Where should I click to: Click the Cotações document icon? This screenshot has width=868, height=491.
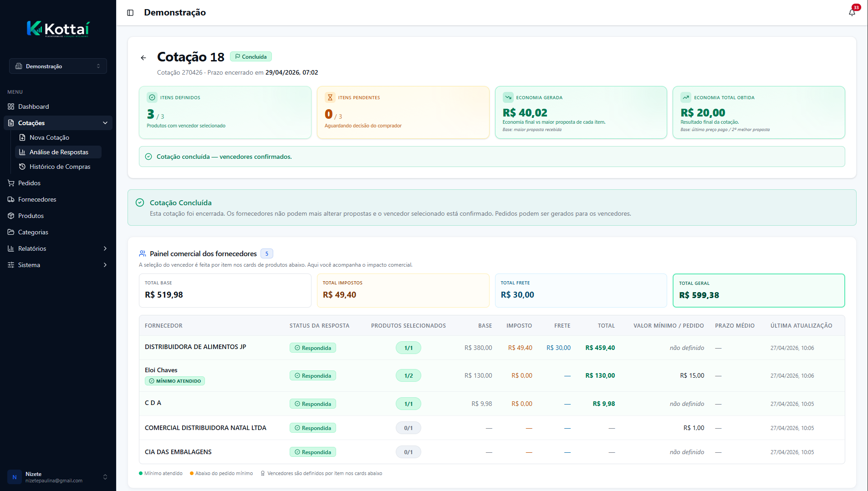pyautogui.click(x=11, y=123)
